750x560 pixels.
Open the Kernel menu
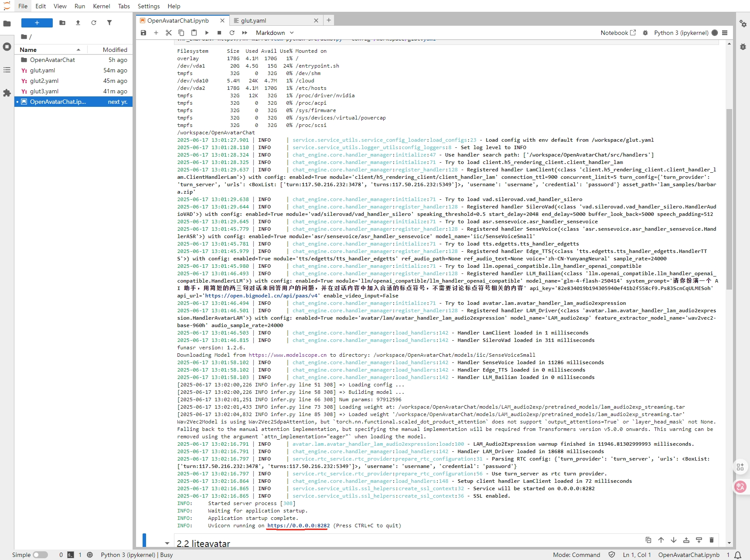pos(101,6)
